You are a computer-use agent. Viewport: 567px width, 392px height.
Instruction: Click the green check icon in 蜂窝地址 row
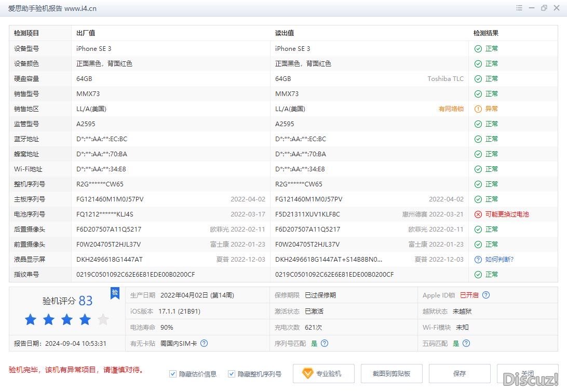(478, 154)
